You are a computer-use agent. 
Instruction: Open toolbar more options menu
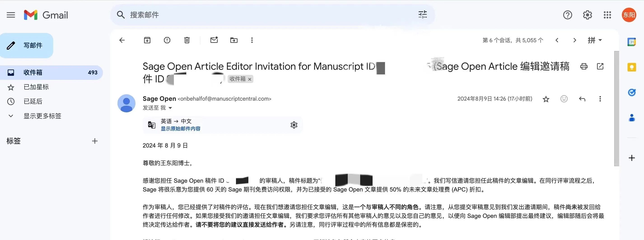tap(252, 40)
